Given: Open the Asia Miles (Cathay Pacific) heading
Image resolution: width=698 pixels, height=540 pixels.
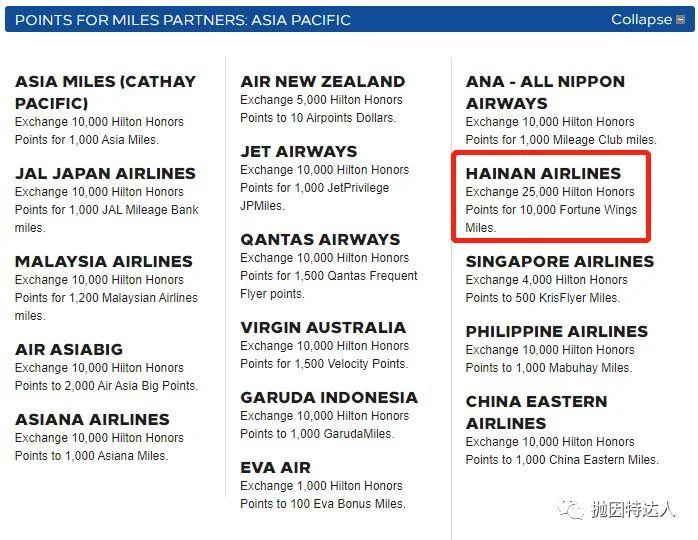Looking at the screenshot, I should tap(106, 92).
